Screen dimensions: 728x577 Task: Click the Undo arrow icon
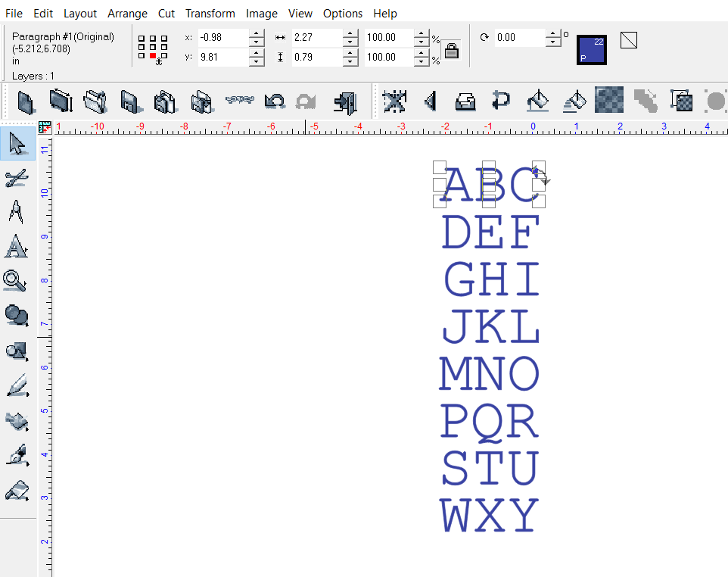click(x=275, y=101)
